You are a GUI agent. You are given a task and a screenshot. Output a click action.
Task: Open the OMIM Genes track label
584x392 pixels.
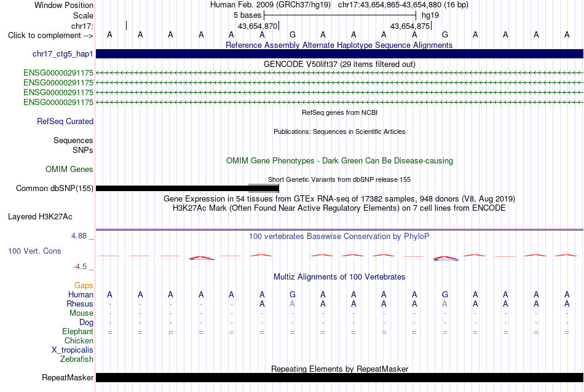point(69,170)
